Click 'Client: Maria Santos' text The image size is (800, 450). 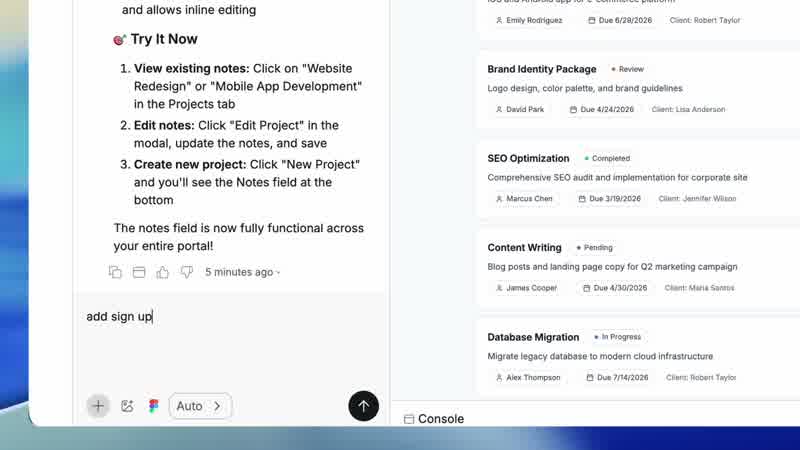tap(699, 288)
